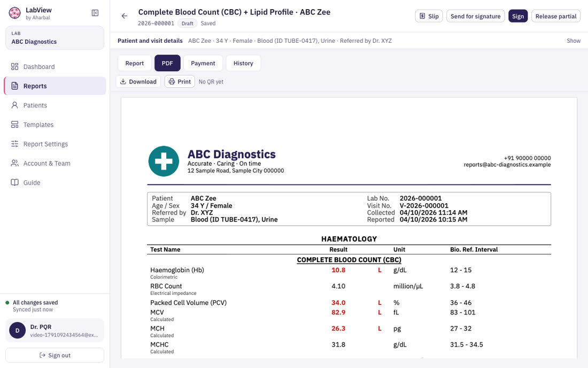
Task: Open the Guide page
Action: pyautogui.click(x=55, y=183)
